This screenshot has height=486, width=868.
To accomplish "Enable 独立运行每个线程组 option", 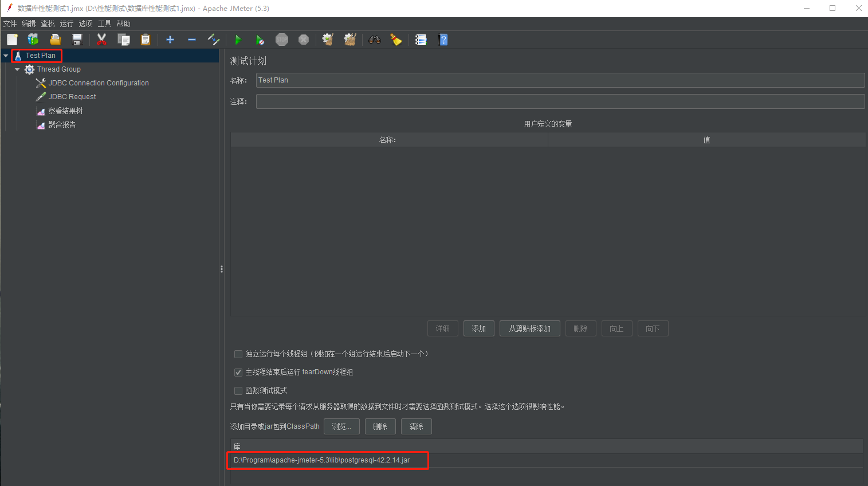I will click(x=238, y=354).
